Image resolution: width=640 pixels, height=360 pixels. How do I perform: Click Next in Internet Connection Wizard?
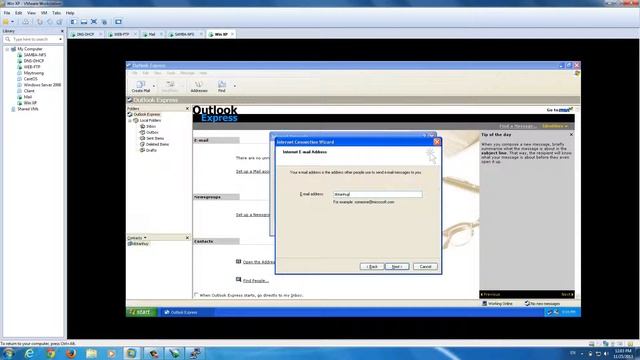point(397,267)
